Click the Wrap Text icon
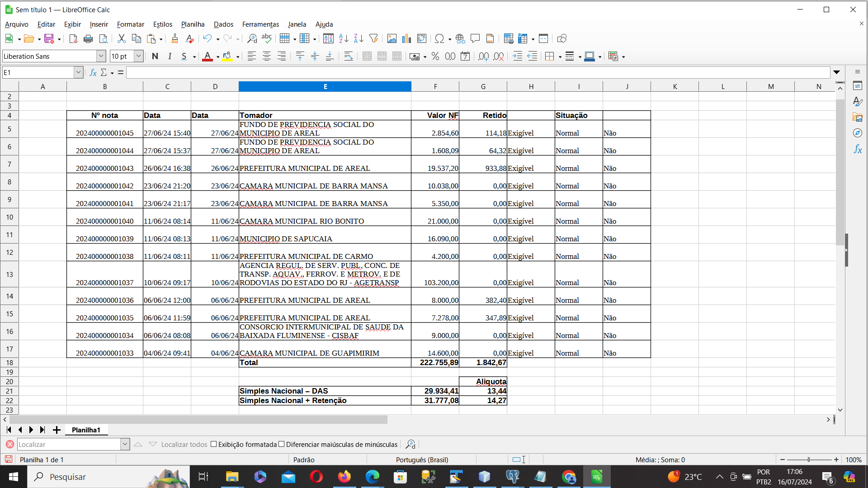 [348, 56]
